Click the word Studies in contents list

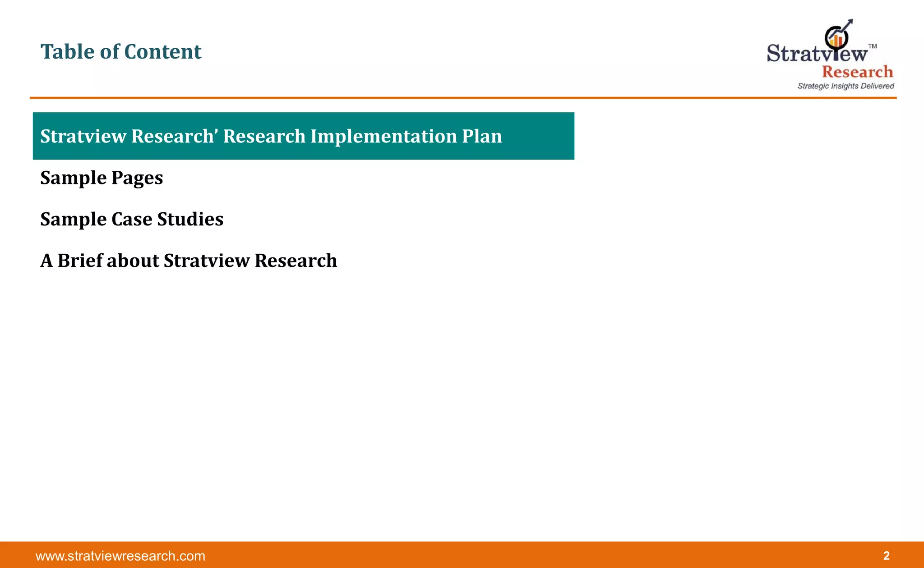coord(190,219)
